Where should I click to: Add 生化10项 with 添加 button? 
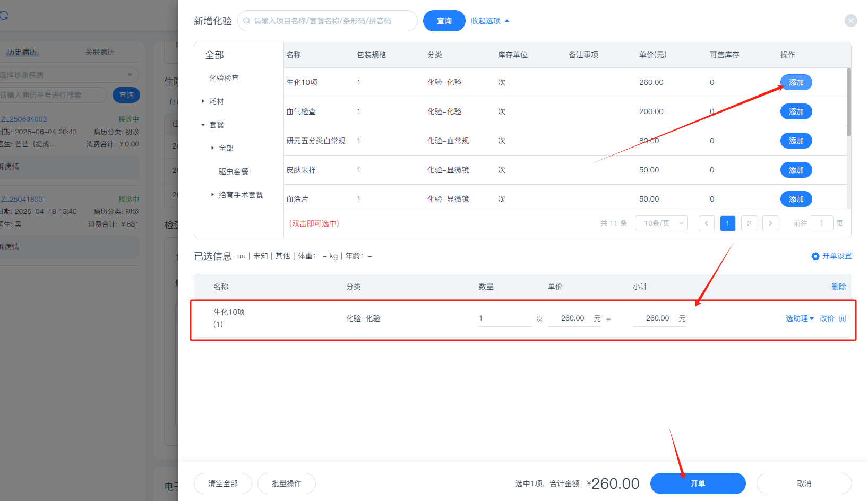point(796,82)
